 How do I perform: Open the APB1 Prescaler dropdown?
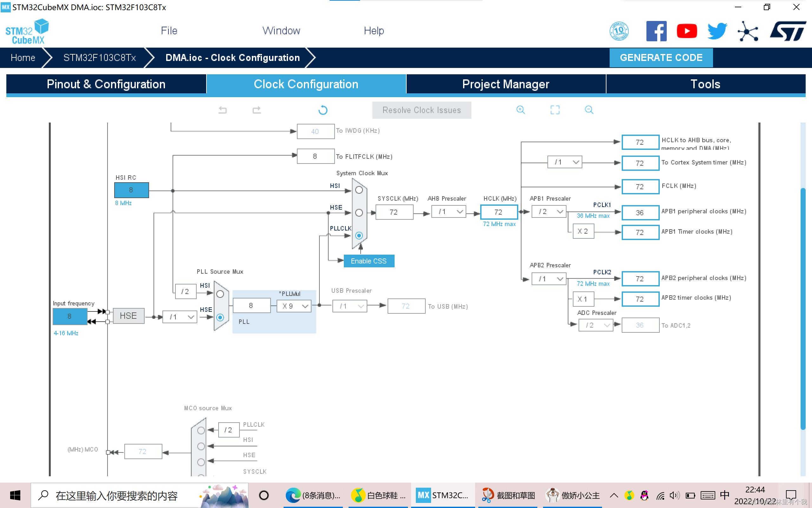(x=549, y=212)
